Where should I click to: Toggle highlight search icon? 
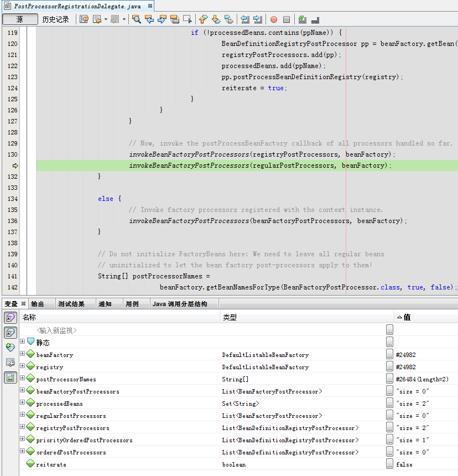click(175, 19)
